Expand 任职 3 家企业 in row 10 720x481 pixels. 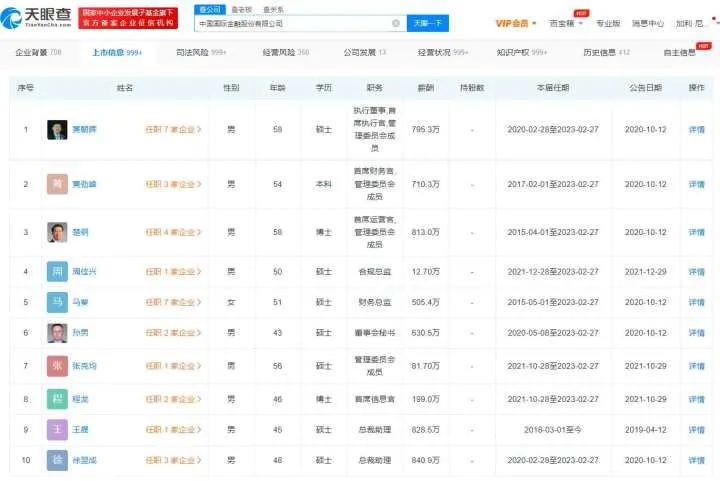174,460
